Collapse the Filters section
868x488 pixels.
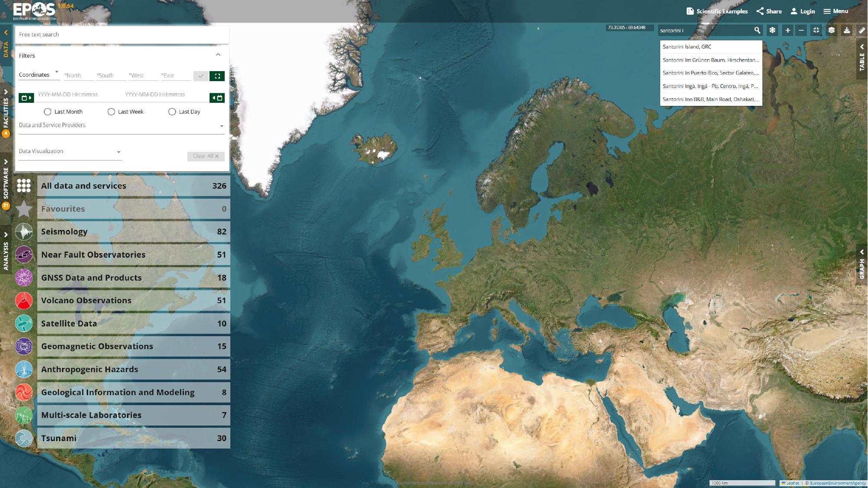tap(218, 54)
